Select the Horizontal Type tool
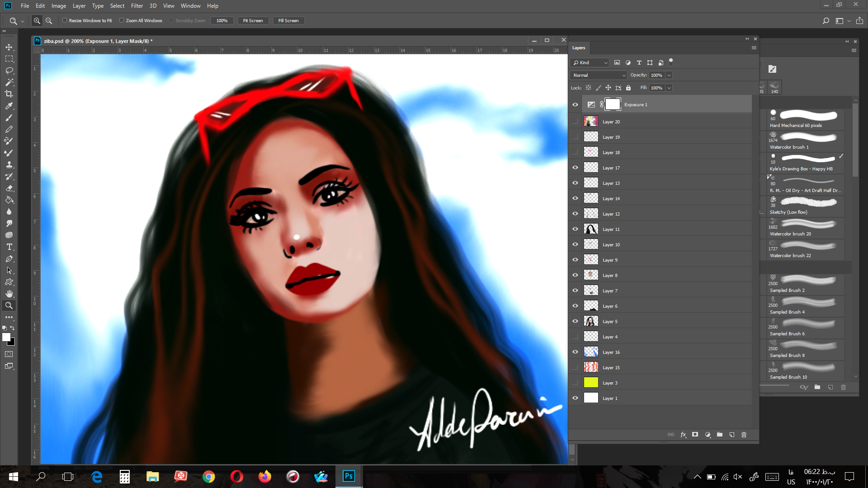 pyautogui.click(x=9, y=247)
